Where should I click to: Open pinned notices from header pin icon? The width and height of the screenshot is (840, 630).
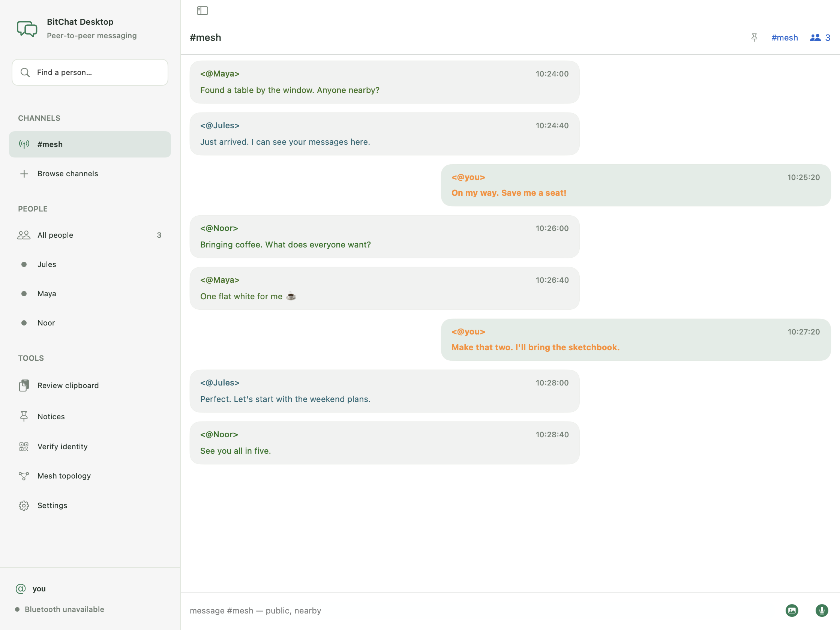(x=754, y=37)
